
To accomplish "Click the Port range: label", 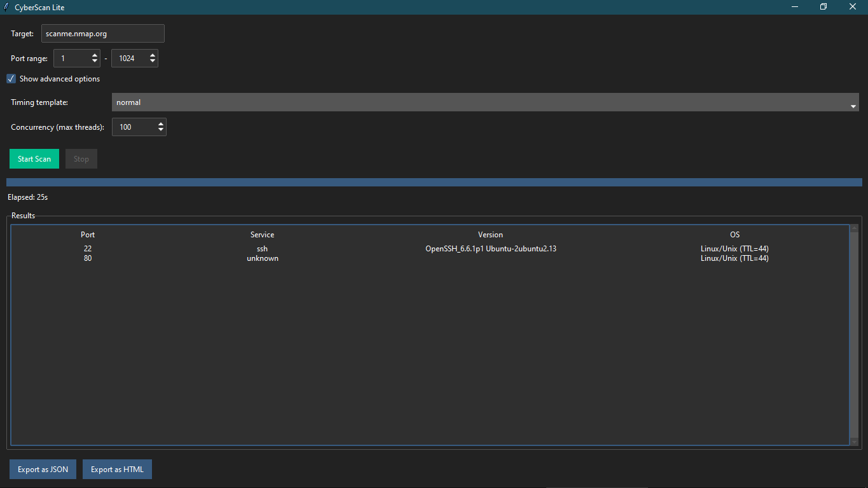I will 29,59.
